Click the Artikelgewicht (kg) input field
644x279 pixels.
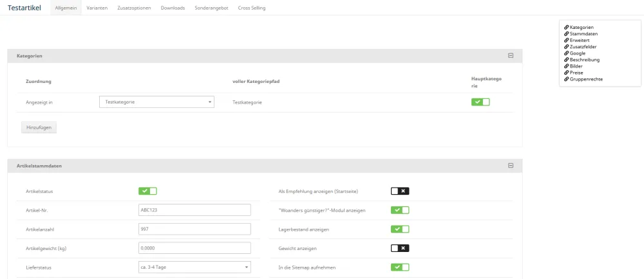(194, 248)
